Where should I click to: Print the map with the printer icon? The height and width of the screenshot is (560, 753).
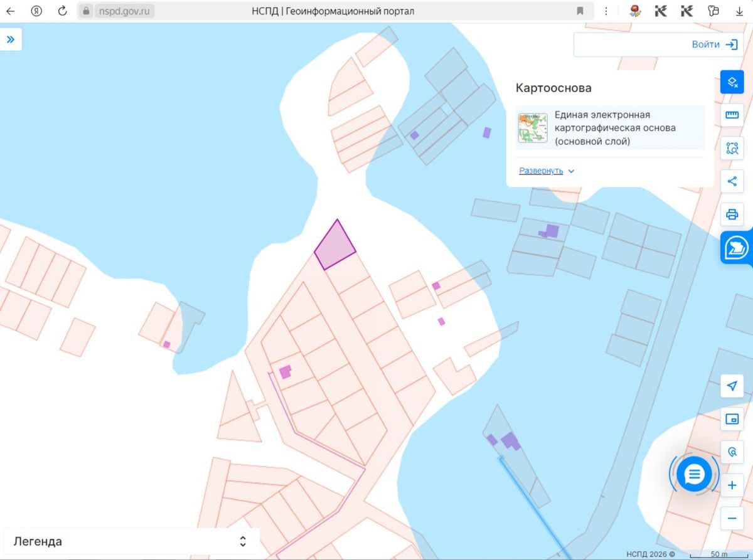coord(732,214)
